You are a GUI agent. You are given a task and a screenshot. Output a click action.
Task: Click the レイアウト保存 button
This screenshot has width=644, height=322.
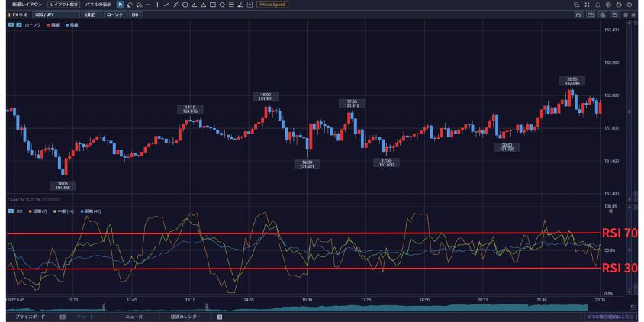(63, 5)
